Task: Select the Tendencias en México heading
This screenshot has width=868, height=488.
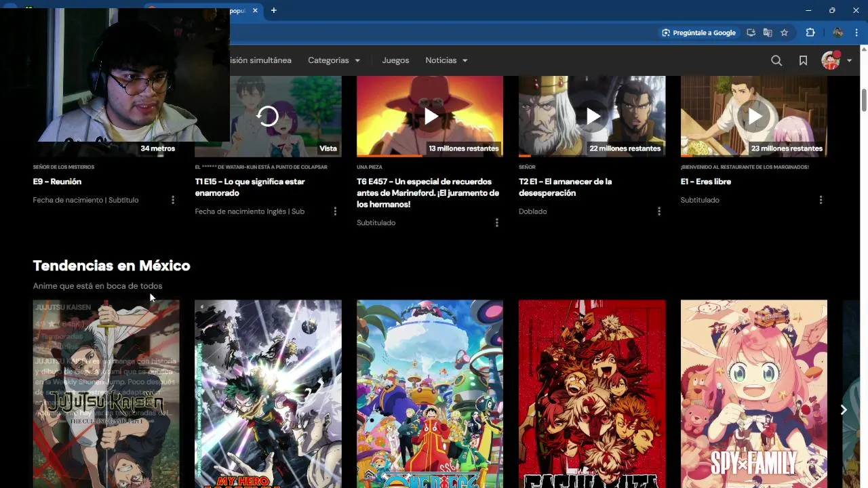Action: coord(111,266)
